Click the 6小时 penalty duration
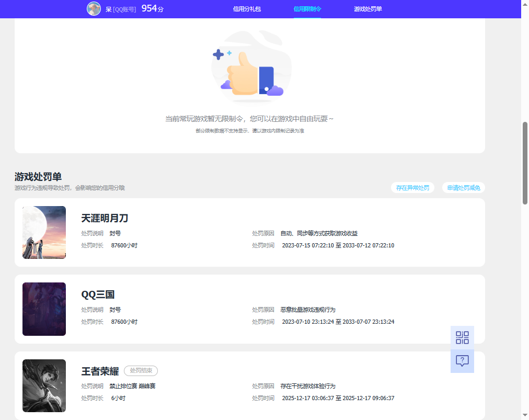Viewport: 529px width, 420px height. tap(119, 398)
